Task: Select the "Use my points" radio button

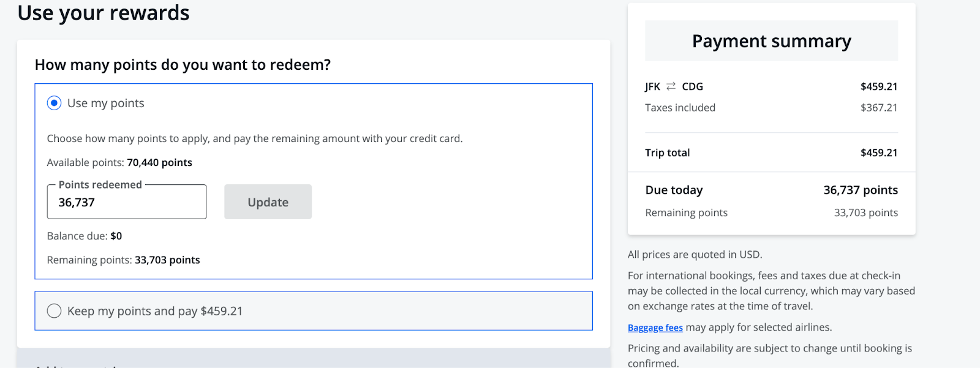Action: point(55,103)
